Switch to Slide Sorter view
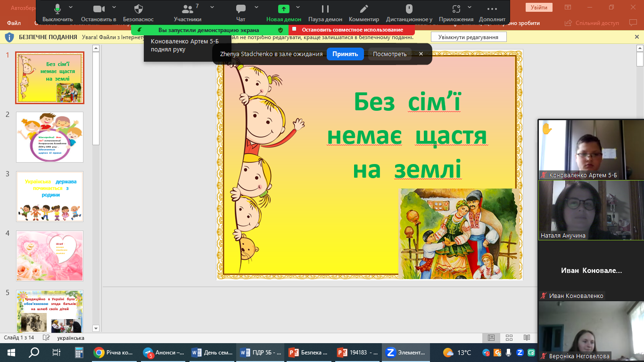 tap(509, 337)
